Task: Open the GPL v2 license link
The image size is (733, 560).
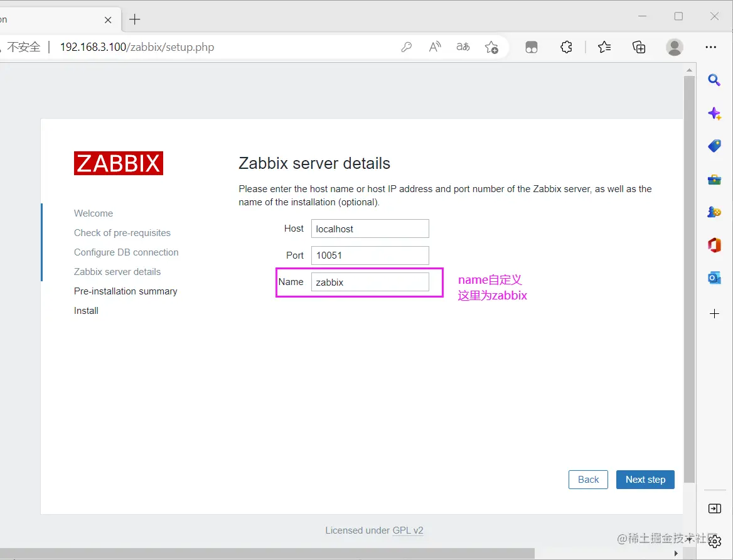Action: 408,530
